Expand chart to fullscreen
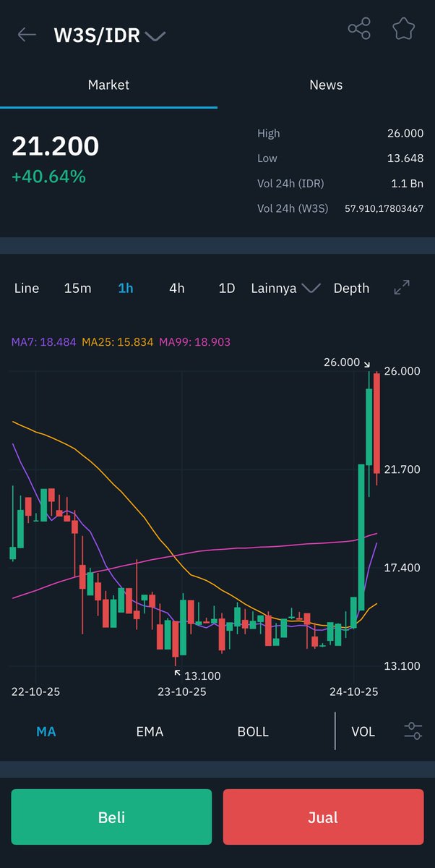 [402, 287]
